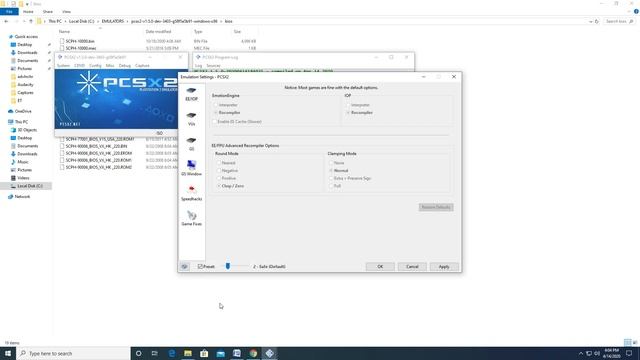Viewport: 640px width, 360px height.
Task: Open the Windows Start menu
Action: (8, 353)
